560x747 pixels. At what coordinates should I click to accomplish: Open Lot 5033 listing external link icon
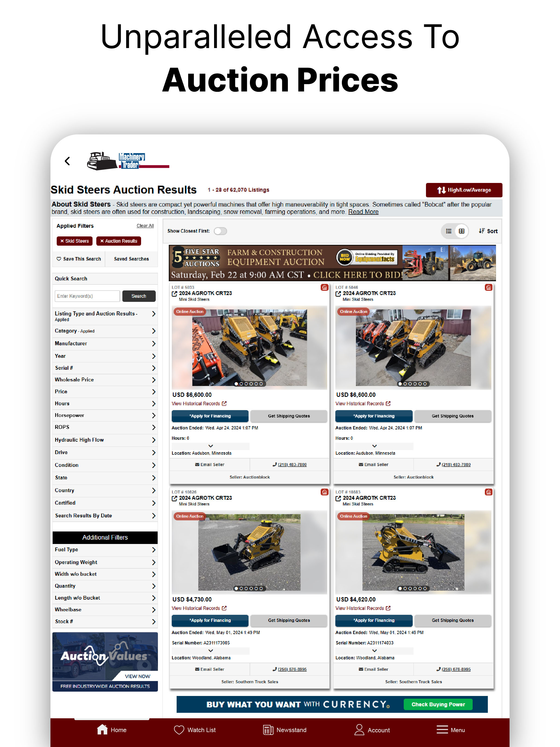[174, 294]
